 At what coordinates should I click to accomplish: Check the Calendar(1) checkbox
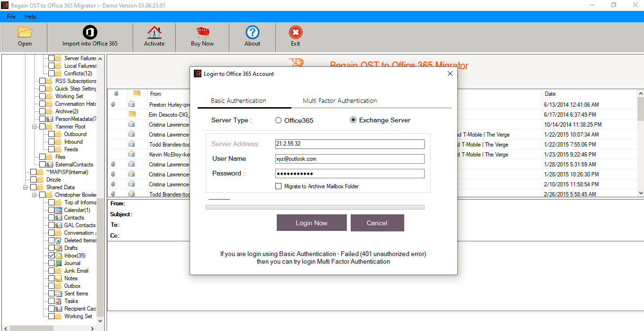(51, 210)
